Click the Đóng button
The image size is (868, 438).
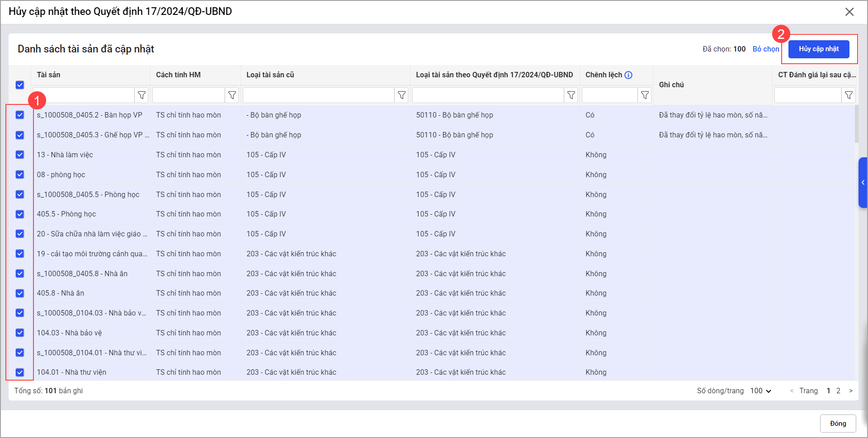(838, 424)
